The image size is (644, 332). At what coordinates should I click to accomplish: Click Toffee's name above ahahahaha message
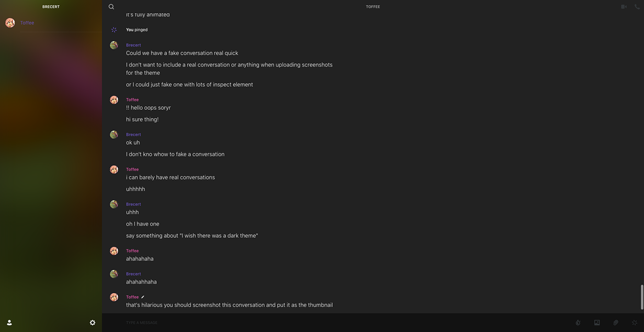(132, 251)
